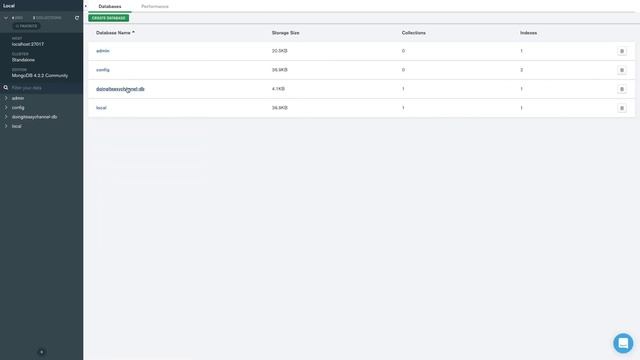Expand the config database in sidebar
Image resolution: width=640 pixels, height=360 pixels.
click(6, 108)
